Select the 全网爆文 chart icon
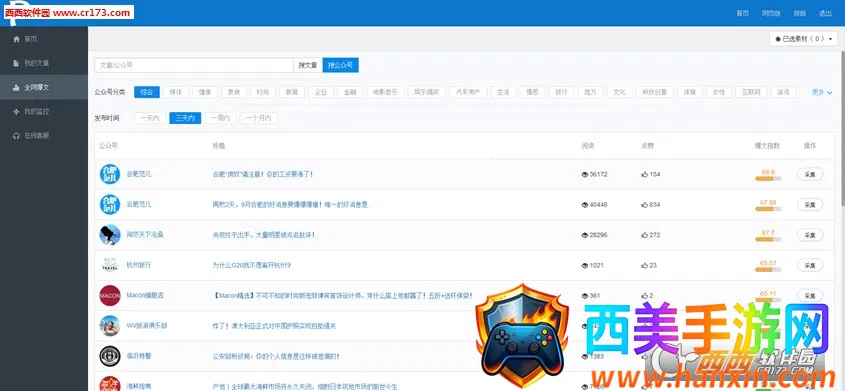The image size is (845, 391). click(x=17, y=87)
